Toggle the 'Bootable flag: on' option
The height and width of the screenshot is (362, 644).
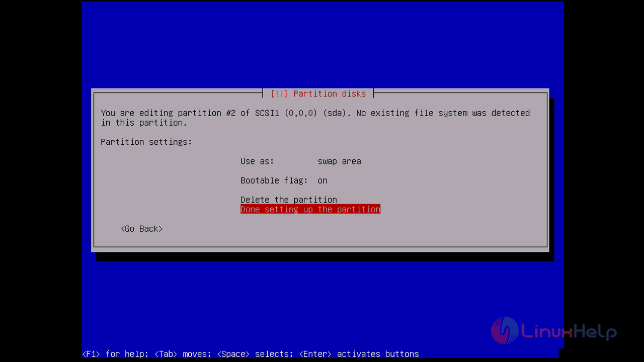tap(284, 180)
